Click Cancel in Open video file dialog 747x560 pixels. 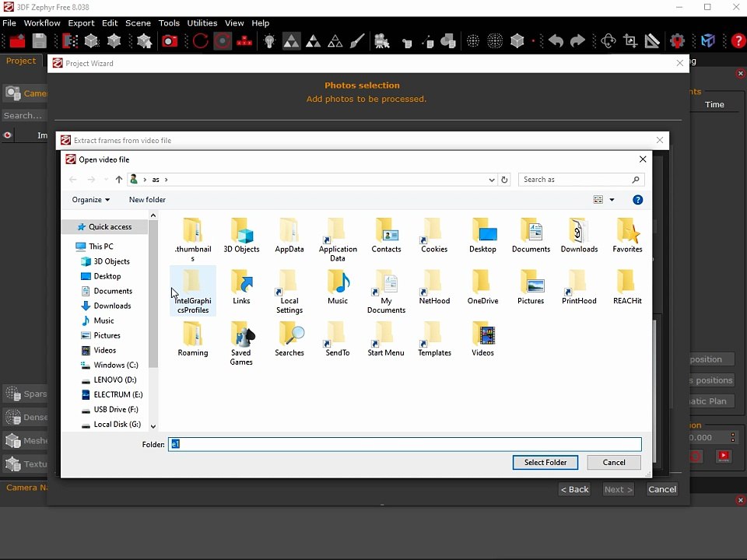pyautogui.click(x=614, y=462)
